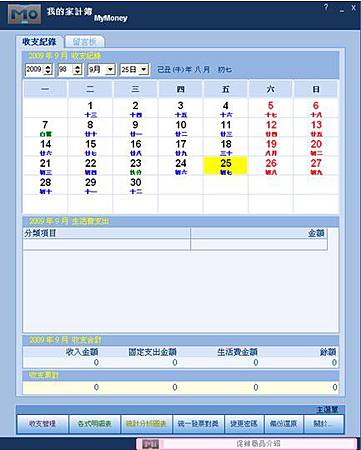Select Saturday September 19
The width and height of the screenshot is (361, 450).
coord(271,147)
